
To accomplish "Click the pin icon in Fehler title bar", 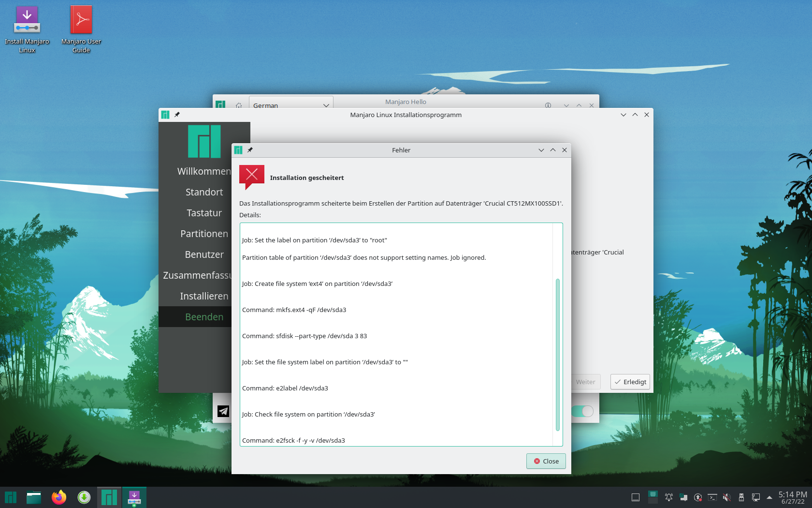I will 250,150.
